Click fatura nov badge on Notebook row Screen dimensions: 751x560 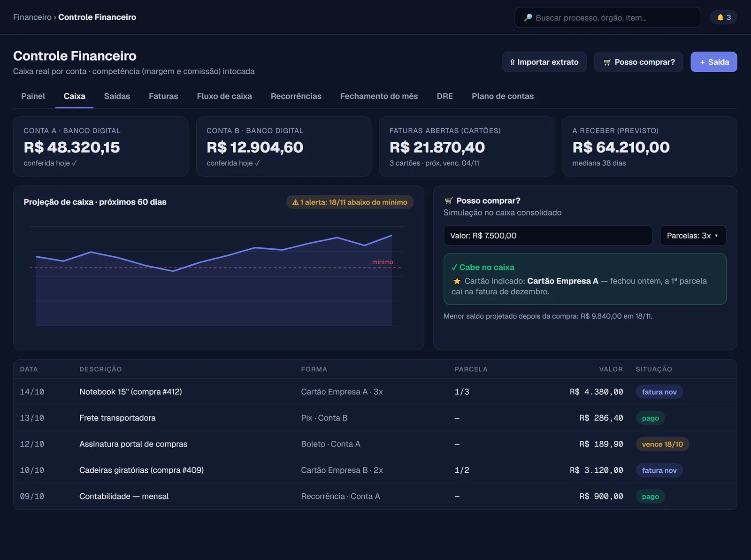click(659, 392)
